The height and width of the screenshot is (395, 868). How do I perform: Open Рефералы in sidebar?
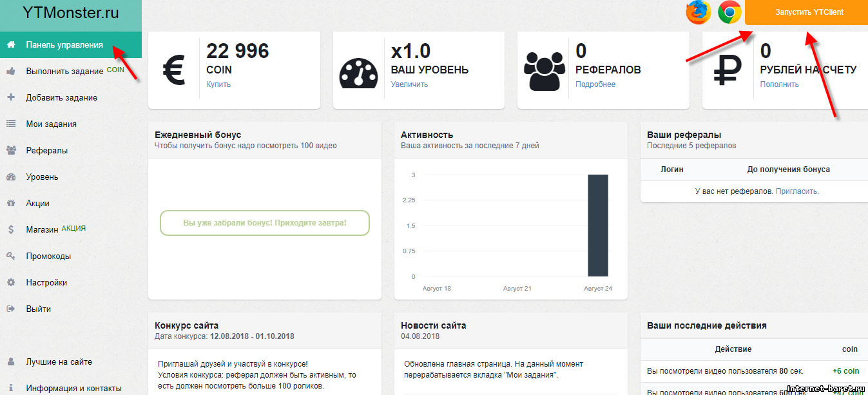pos(46,150)
